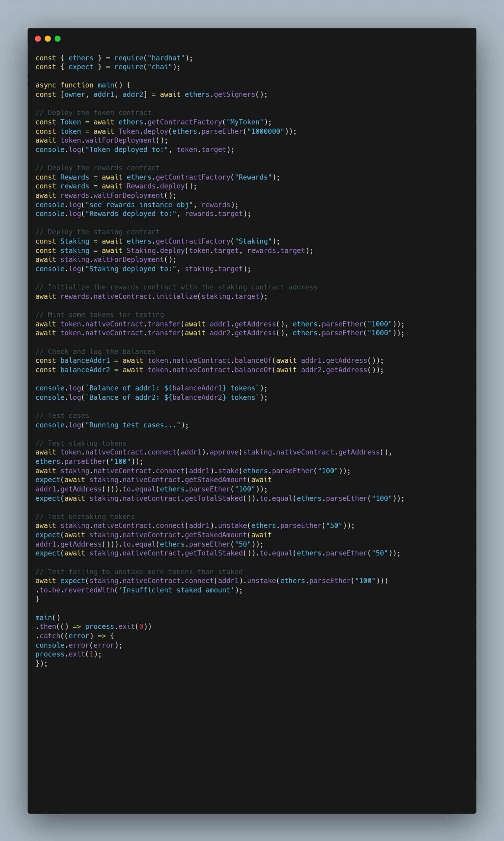Click comment '// Deploy the rewards contract'
This screenshot has width=504, height=841.
[x=97, y=168]
